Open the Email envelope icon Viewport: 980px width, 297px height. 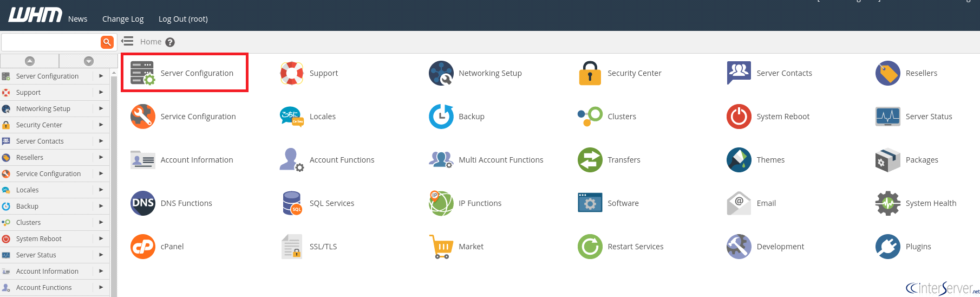(x=739, y=203)
